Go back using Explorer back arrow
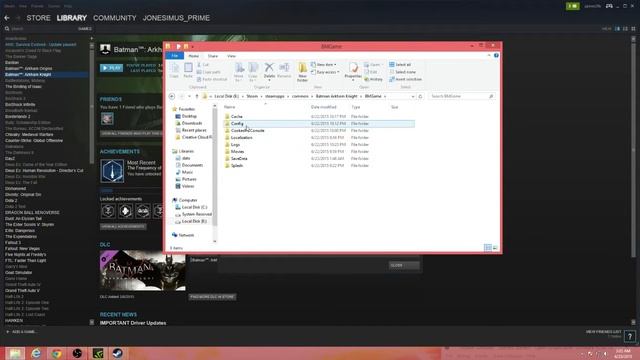The width and height of the screenshot is (640, 360). (x=172, y=96)
